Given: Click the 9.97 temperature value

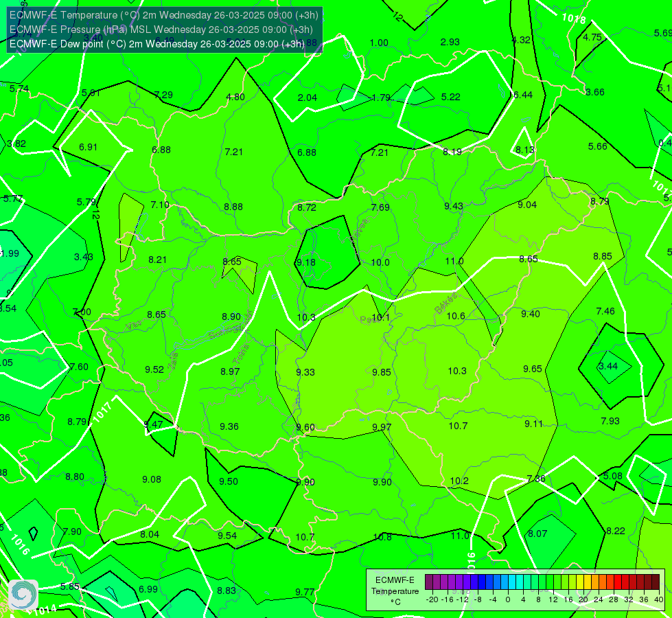Looking at the screenshot, I should (x=382, y=427).
